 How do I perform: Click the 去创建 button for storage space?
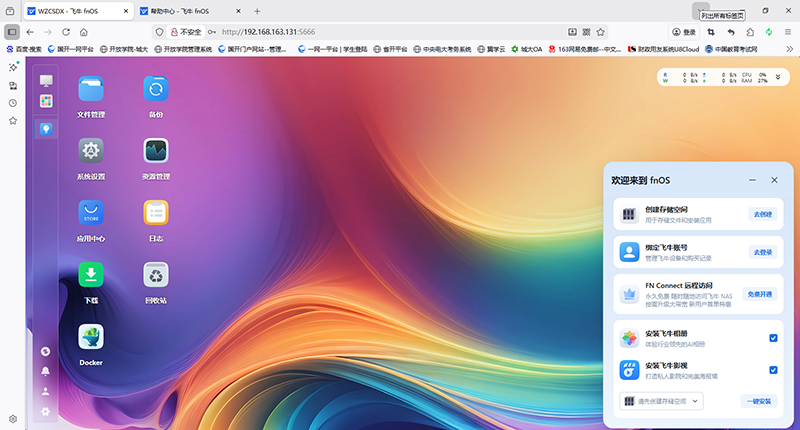click(x=762, y=214)
